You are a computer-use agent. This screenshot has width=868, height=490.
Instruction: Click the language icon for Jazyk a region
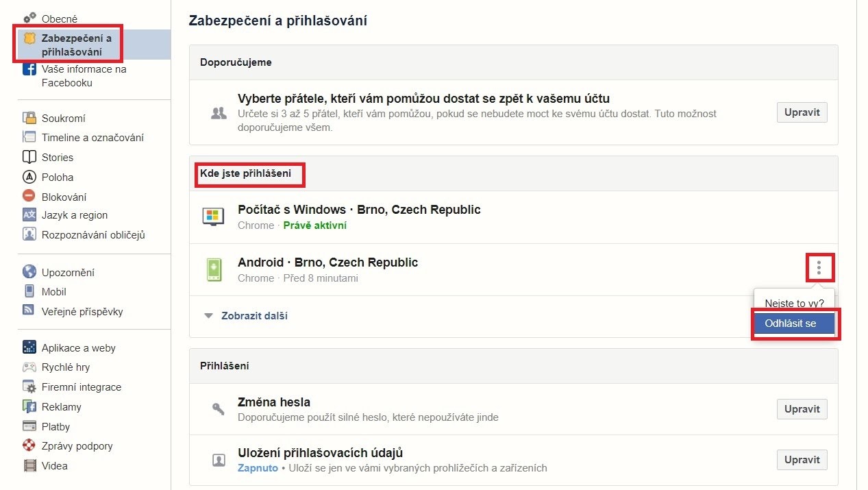29,215
